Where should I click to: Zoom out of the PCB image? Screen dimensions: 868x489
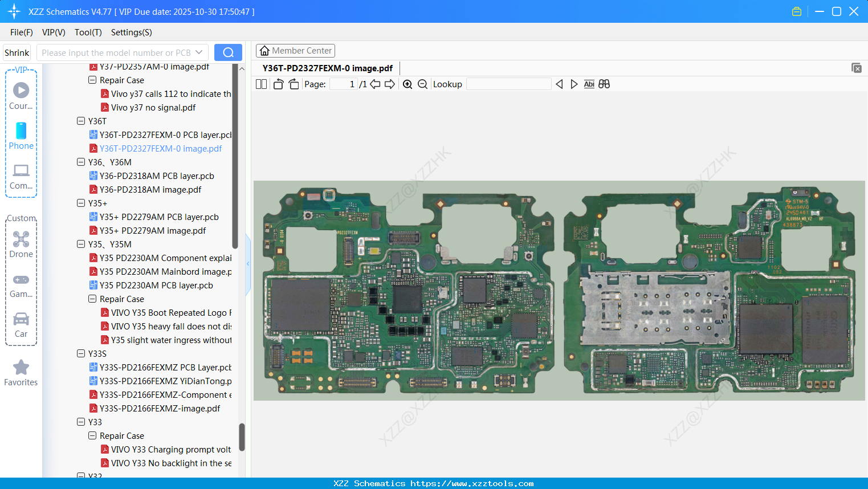[x=422, y=84]
